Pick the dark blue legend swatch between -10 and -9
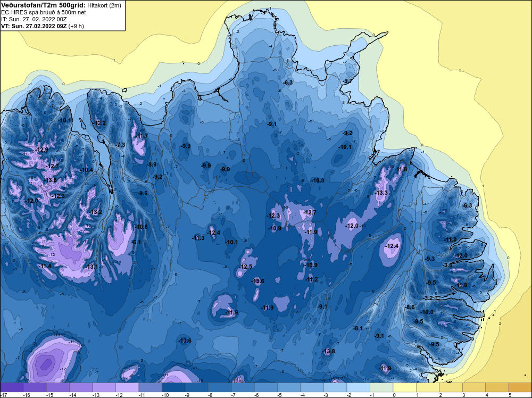Viewport: 532px width, 398px height. [x=173, y=387]
